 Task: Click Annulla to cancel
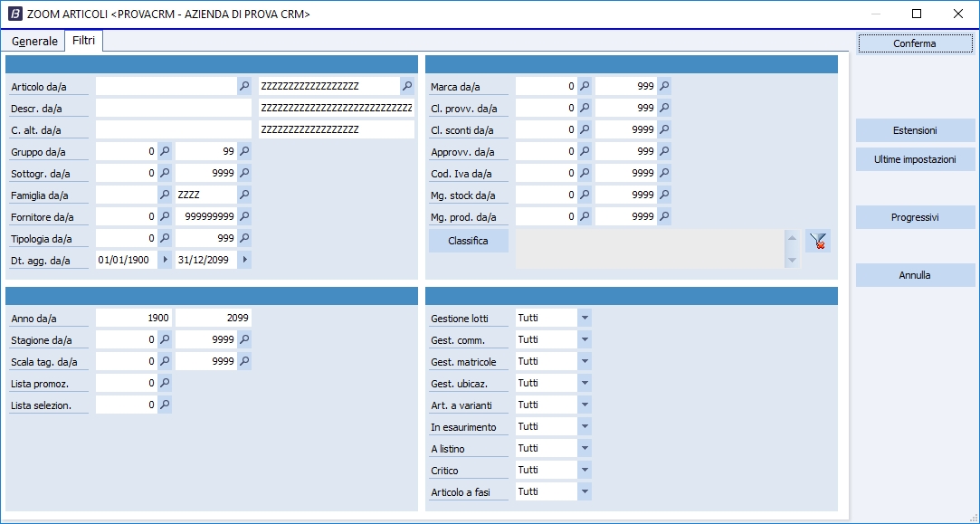point(915,275)
